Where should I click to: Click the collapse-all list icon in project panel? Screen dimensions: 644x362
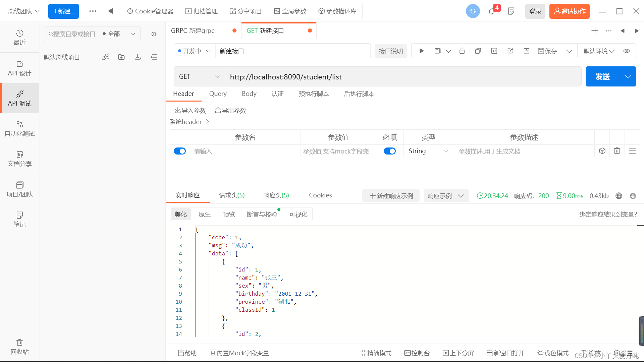point(154,57)
